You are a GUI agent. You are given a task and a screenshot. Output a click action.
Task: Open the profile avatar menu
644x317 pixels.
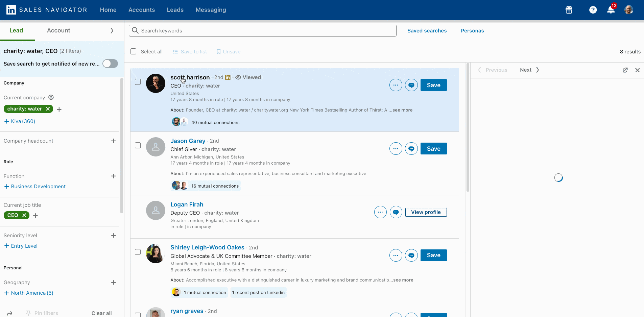(629, 10)
